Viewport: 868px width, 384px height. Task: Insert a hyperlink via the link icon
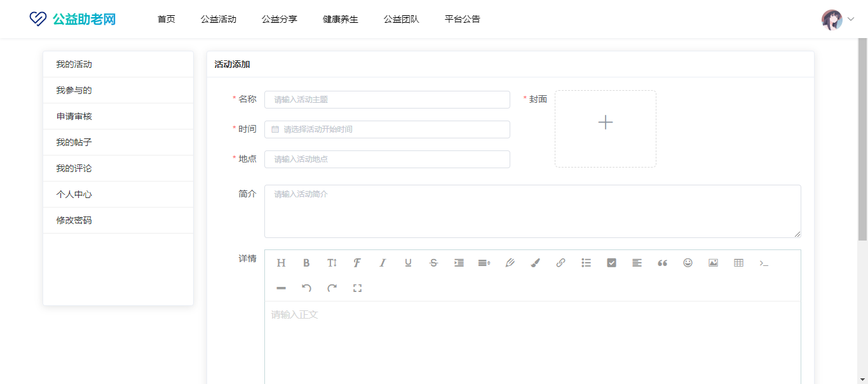560,263
